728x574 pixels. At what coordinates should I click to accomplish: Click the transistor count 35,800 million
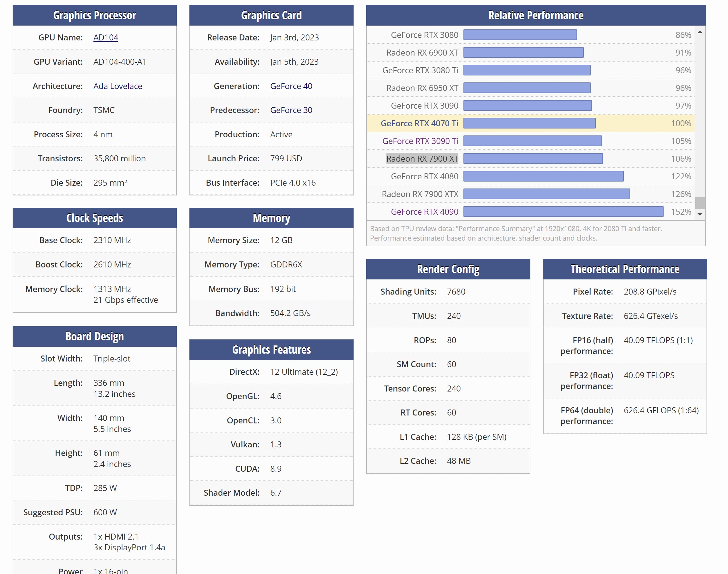(120, 158)
